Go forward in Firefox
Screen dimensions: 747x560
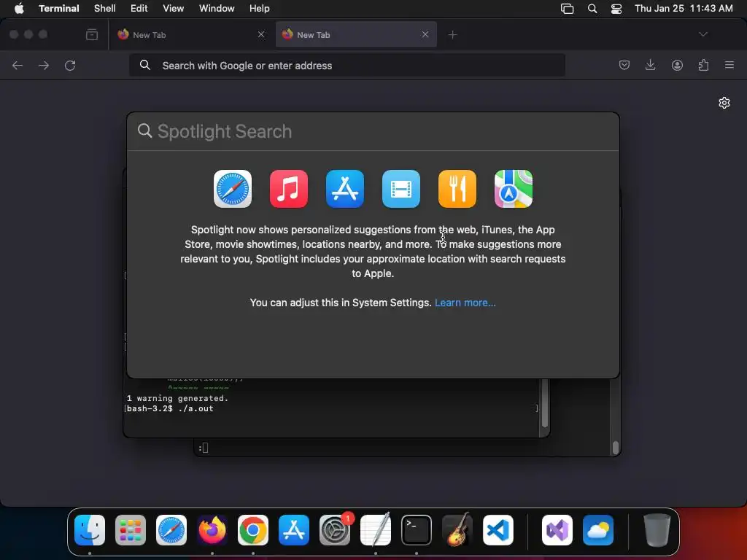(44, 65)
